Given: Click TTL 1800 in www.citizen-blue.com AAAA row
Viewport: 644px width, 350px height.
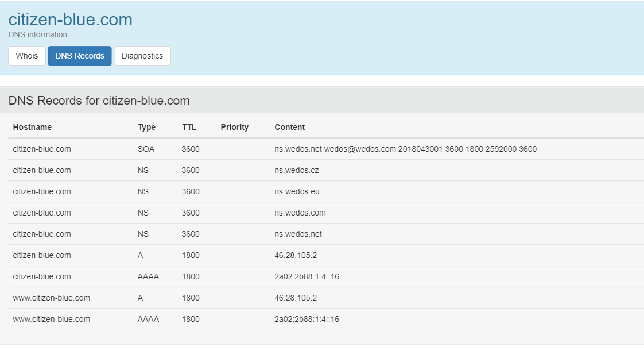Looking at the screenshot, I should pos(191,319).
